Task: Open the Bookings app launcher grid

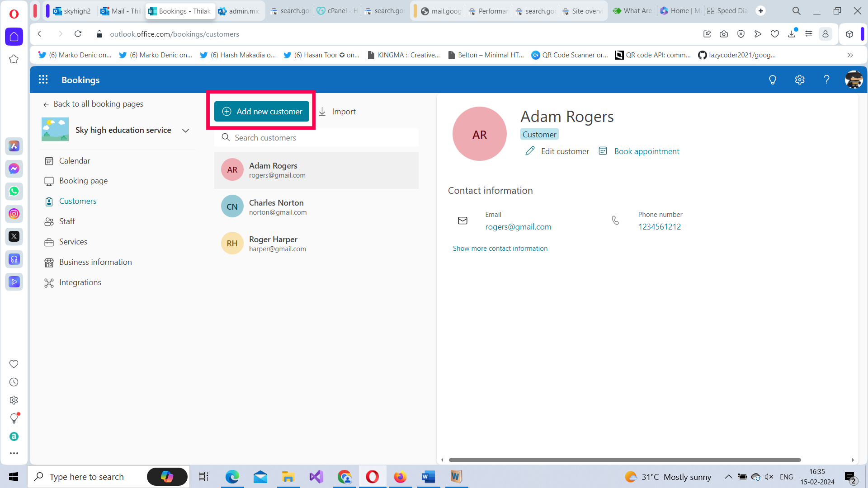Action: coord(43,80)
